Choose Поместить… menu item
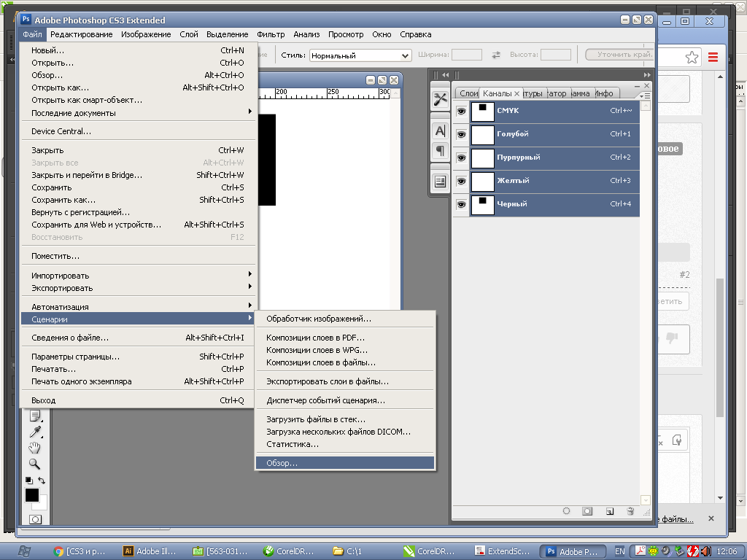The width and height of the screenshot is (747, 560). coord(138,256)
